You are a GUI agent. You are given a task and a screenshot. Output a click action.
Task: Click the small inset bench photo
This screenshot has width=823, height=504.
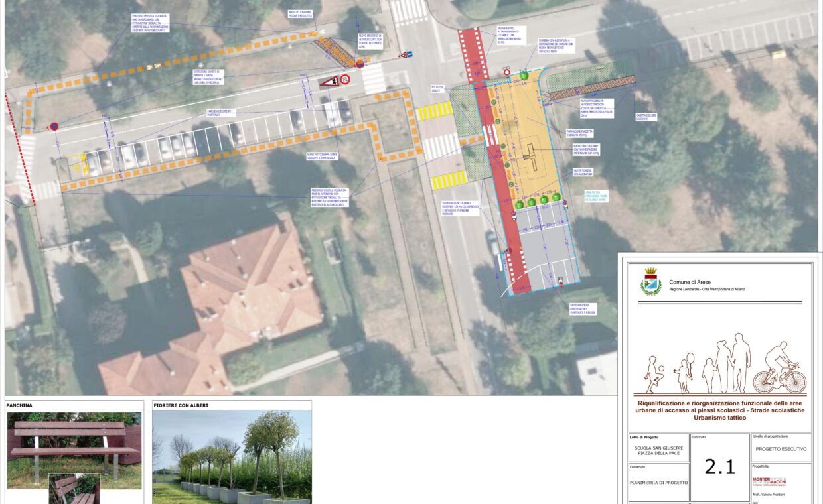pos(74,489)
